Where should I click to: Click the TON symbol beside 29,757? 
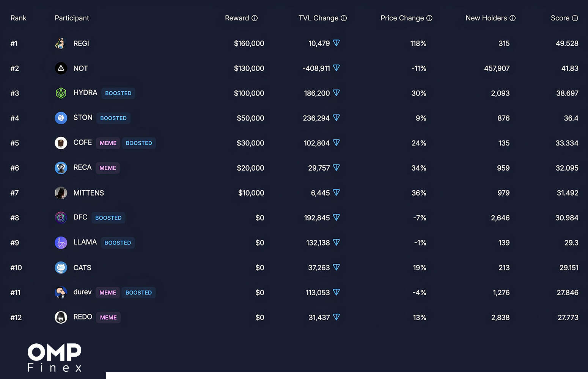tap(336, 168)
